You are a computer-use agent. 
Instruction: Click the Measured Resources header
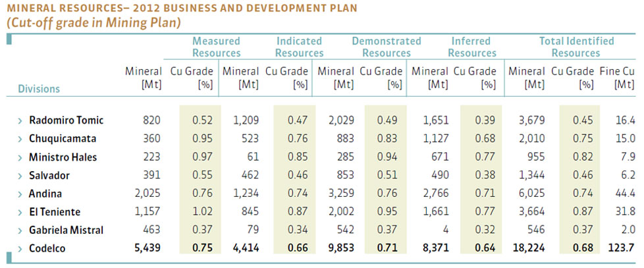click(x=217, y=47)
